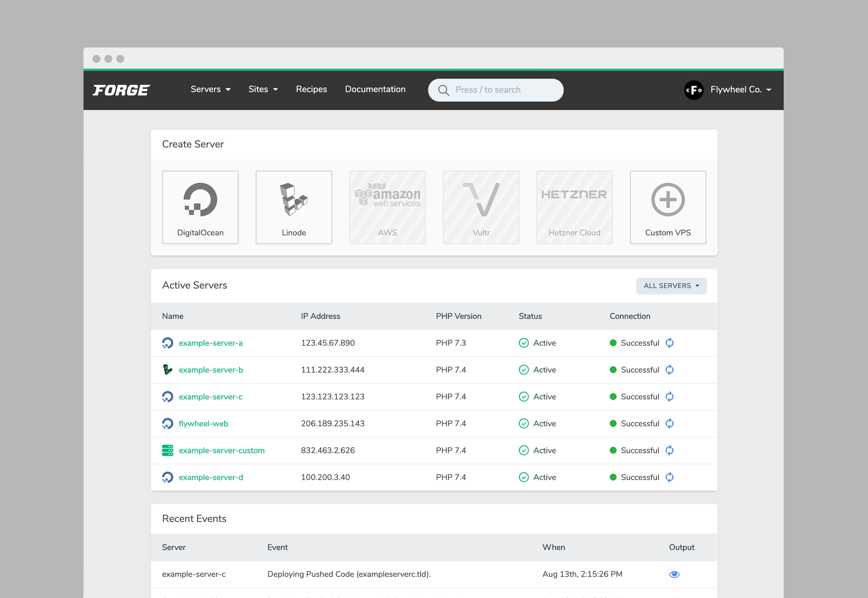
Task: Open the Recipes page
Action: (x=311, y=89)
